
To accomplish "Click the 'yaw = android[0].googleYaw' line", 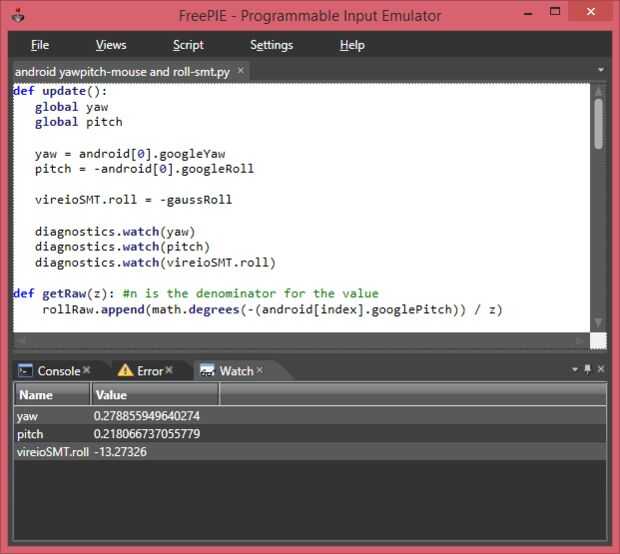I will (x=130, y=154).
